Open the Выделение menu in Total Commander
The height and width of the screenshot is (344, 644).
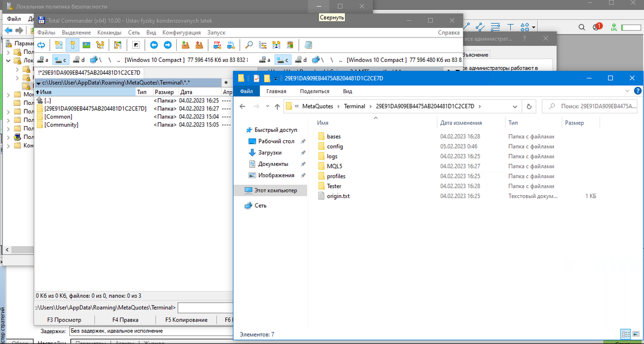coord(76,32)
